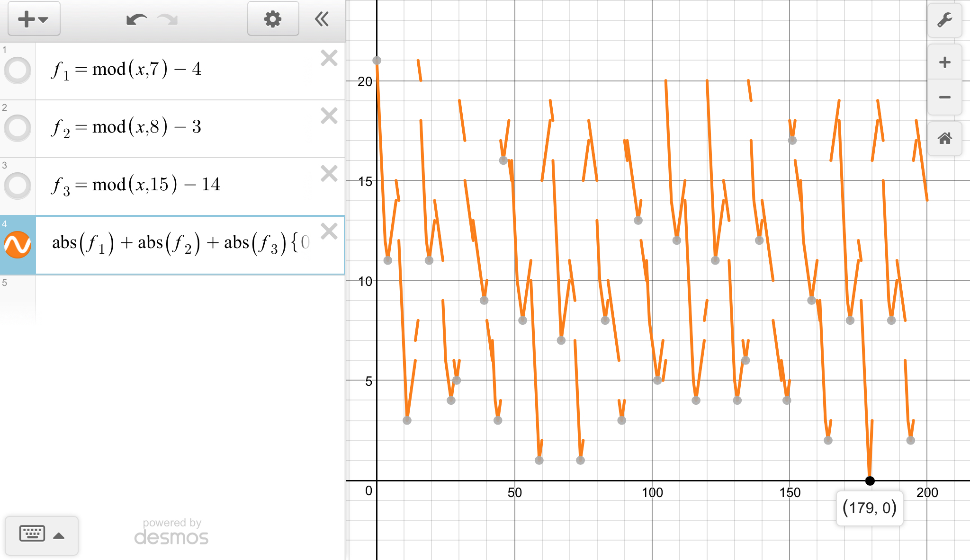Toggle visibility of f2 mod(x,8) expression
Viewport: 970px width, 560px height.
[x=18, y=128]
